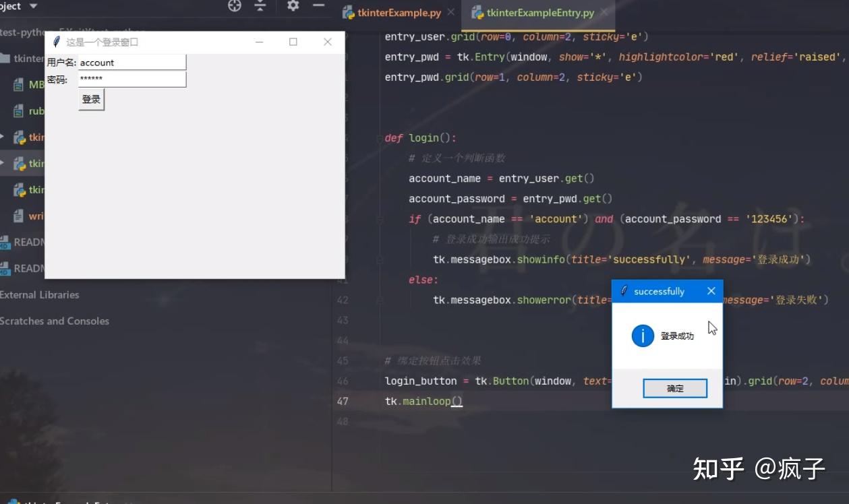This screenshot has height=504, width=849.
Task: Hide the Project panel with minus icon
Action: click(x=318, y=5)
